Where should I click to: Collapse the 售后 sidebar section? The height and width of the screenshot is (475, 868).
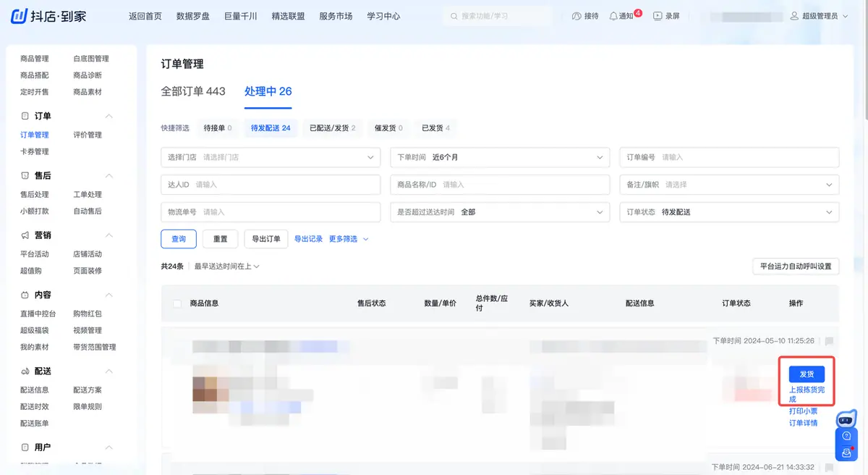(109, 175)
